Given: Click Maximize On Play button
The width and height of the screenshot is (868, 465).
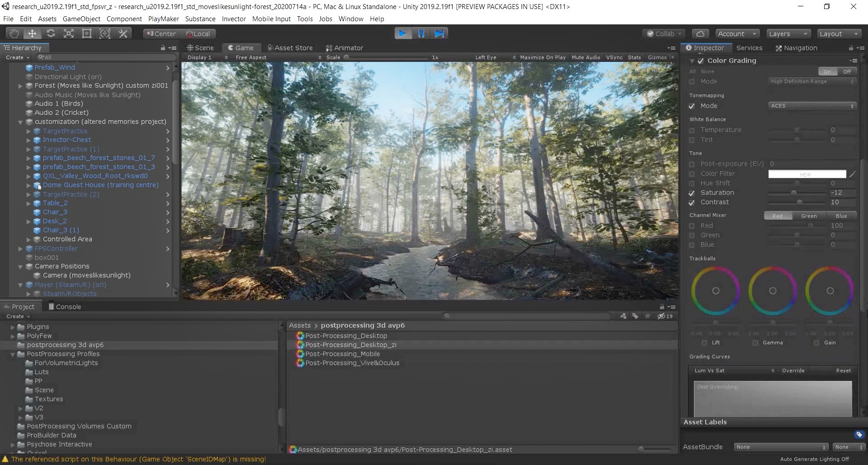Looking at the screenshot, I should pos(542,57).
